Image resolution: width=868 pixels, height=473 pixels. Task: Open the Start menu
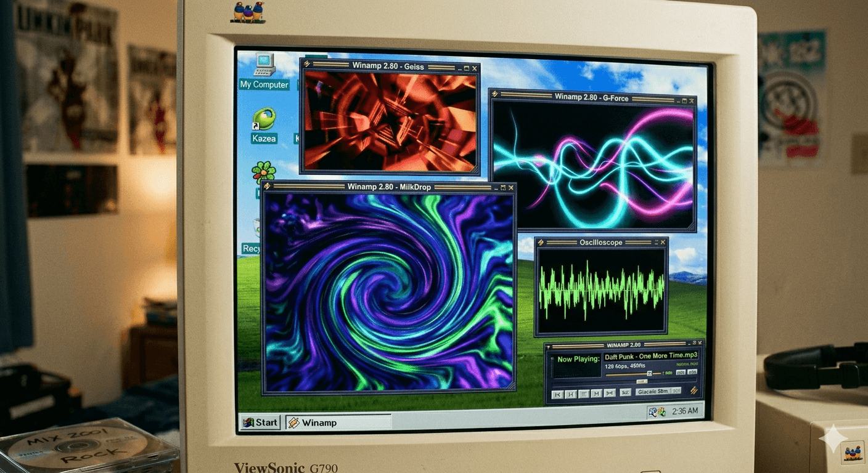point(260,422)
